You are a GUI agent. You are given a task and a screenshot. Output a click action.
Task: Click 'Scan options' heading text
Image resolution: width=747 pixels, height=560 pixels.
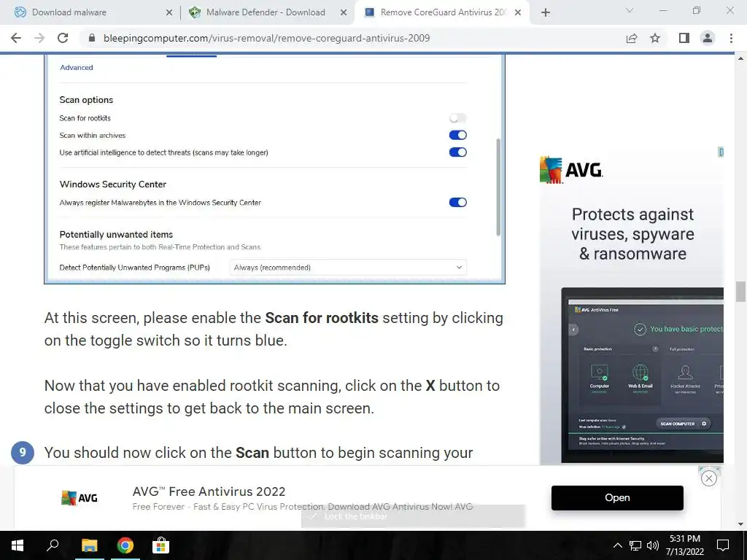pos(86,99)
